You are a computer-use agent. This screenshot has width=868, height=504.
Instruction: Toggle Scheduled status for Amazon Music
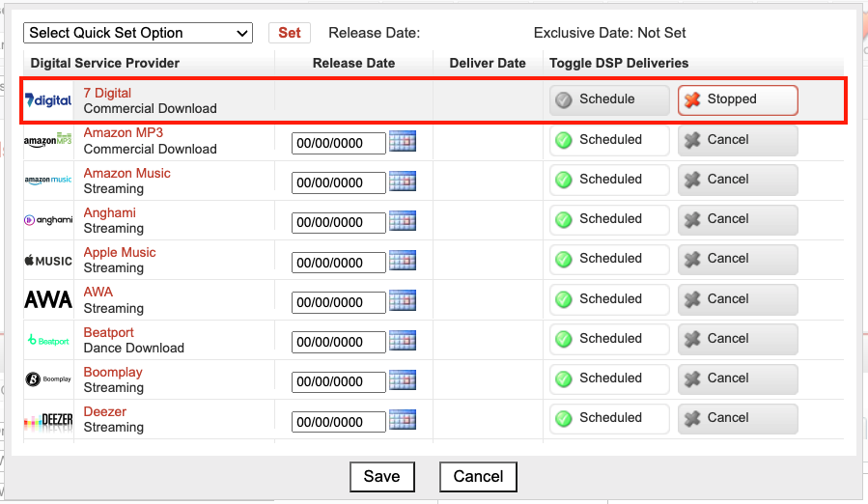[x=609, y=180]
